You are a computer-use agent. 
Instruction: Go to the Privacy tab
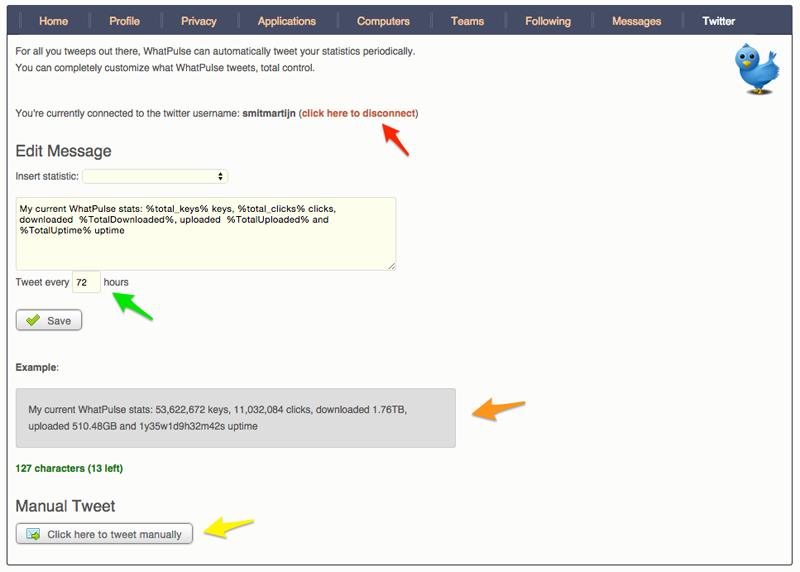[x=198, y=21]
